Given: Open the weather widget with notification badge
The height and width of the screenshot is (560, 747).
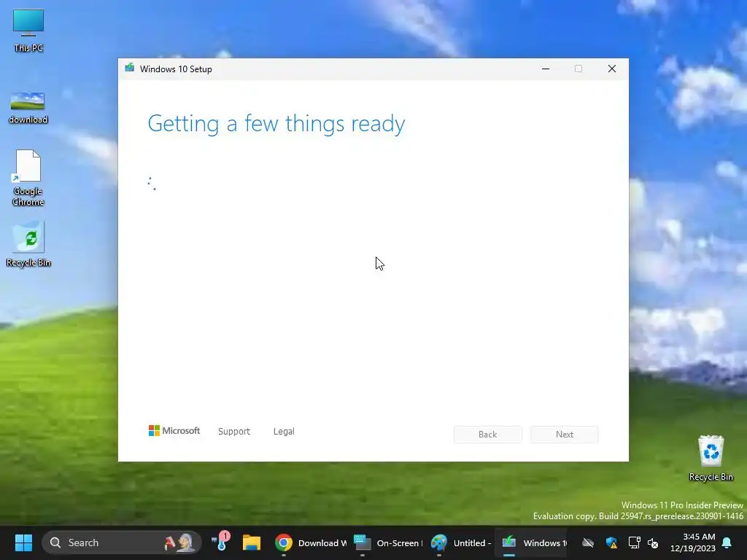Looking at the screenshot, I should [220, 542].
